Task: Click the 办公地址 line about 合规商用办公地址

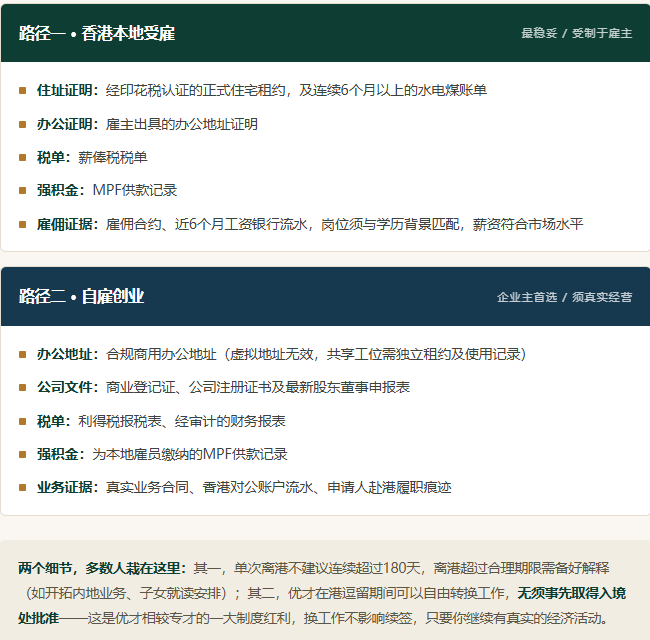Action: coord(281,354)
